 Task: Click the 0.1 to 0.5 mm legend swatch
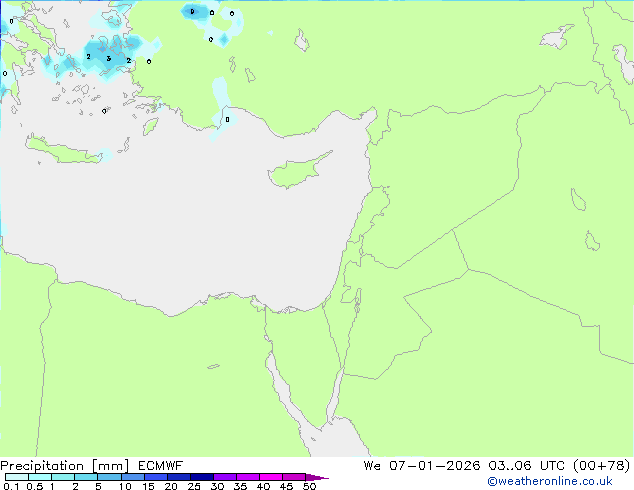[17, 477]
